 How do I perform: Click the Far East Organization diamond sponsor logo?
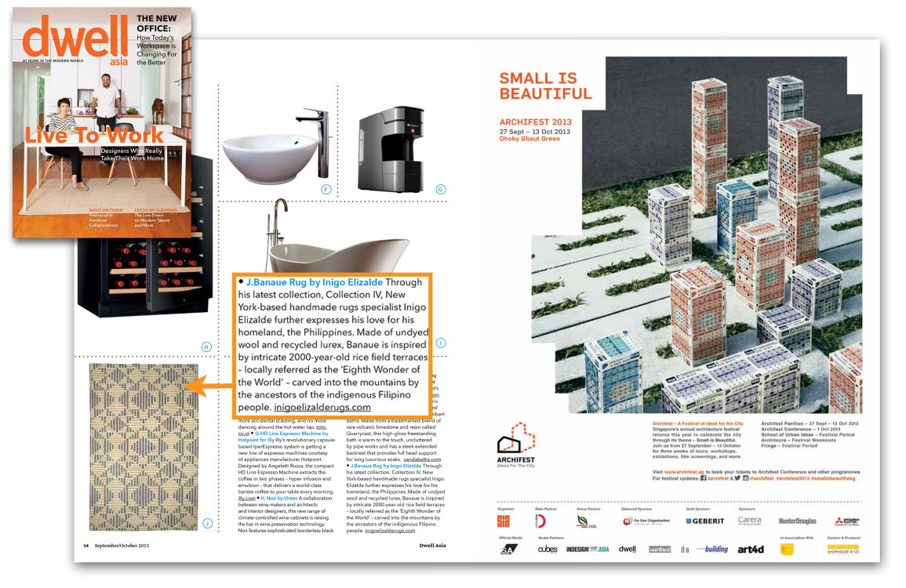click(646, 521)
